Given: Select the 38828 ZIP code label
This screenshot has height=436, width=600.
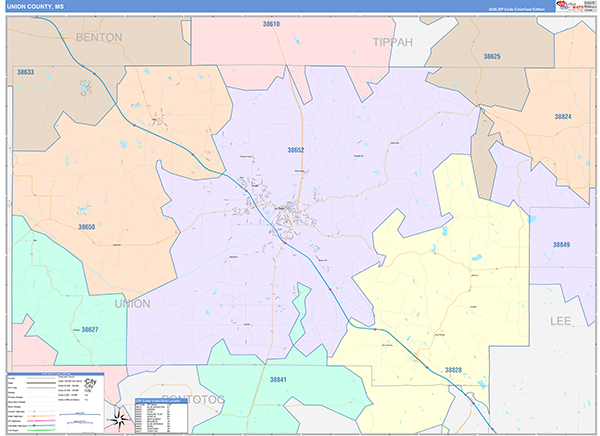Looking at the screenshot, I should (x=453, y=370).
